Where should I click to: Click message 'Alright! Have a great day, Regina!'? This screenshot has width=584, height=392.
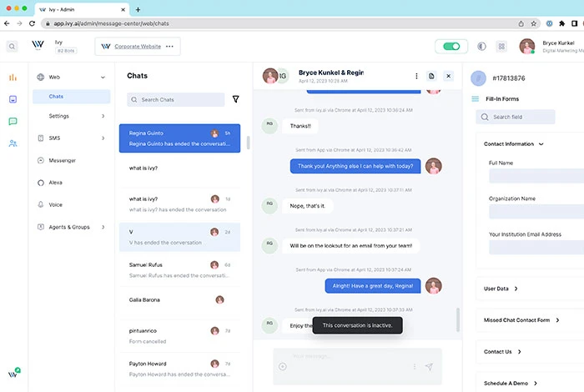point(373,286)
